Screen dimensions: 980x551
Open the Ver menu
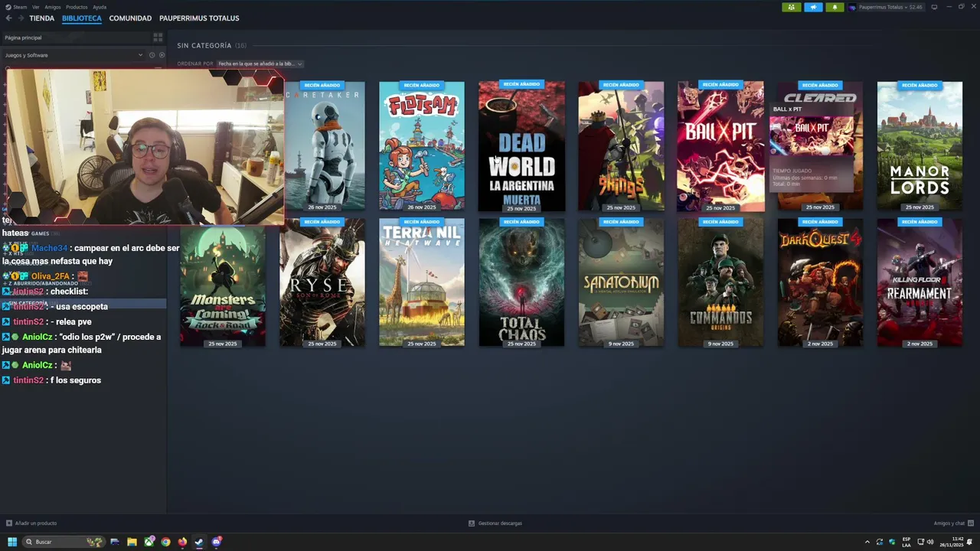(36, 7)
